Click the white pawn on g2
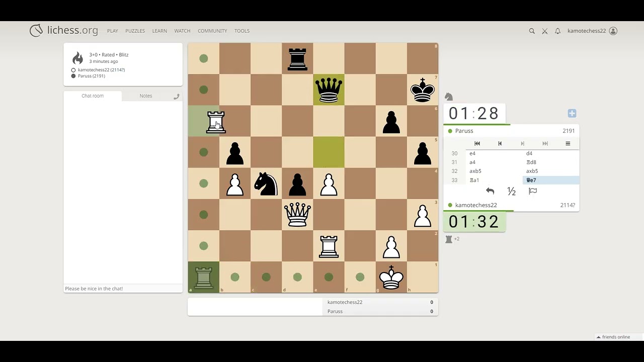Viewport: 644px width, 362px height. click(391, 246)
